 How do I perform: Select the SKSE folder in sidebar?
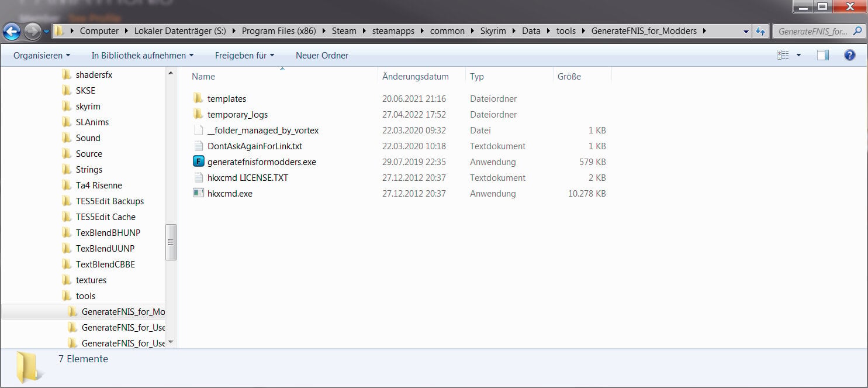79,90
